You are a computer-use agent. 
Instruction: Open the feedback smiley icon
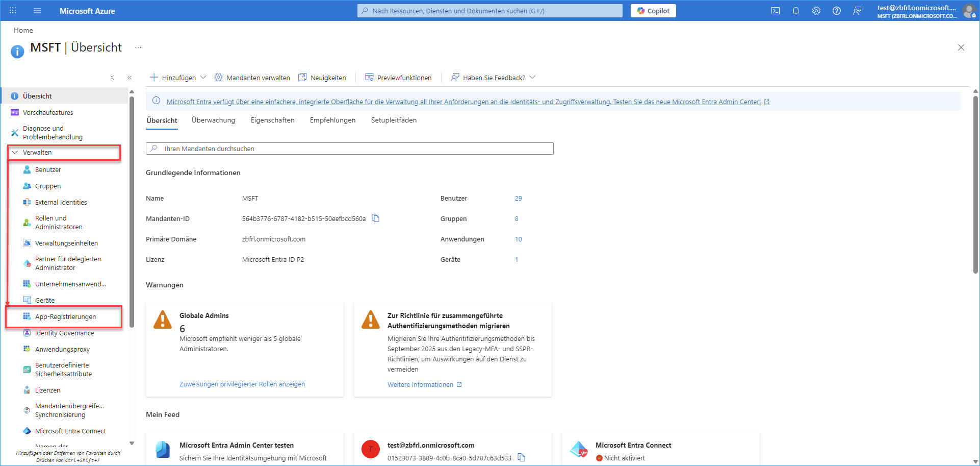tap(857, 10)
